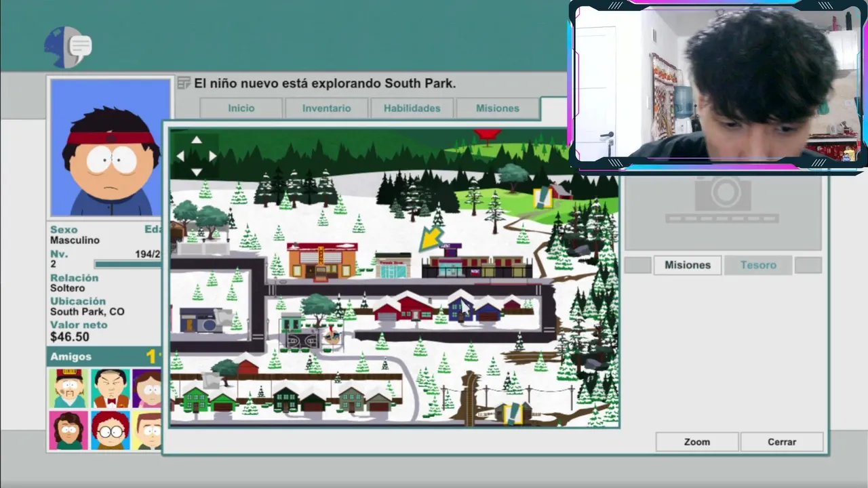This screenshot has width=868, height=488.
Task: Pan the map left with the left arrow
Action: point(180,156)
